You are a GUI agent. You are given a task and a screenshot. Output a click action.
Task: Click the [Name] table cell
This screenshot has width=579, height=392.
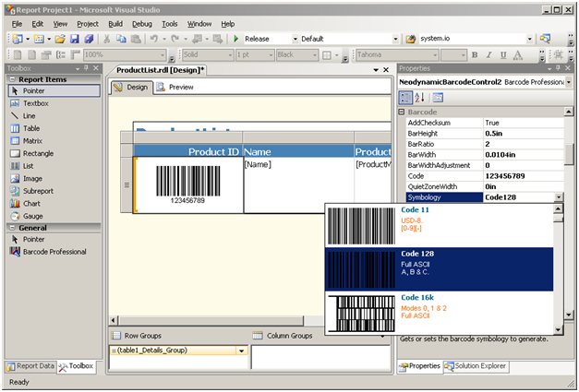coord(298,185)
